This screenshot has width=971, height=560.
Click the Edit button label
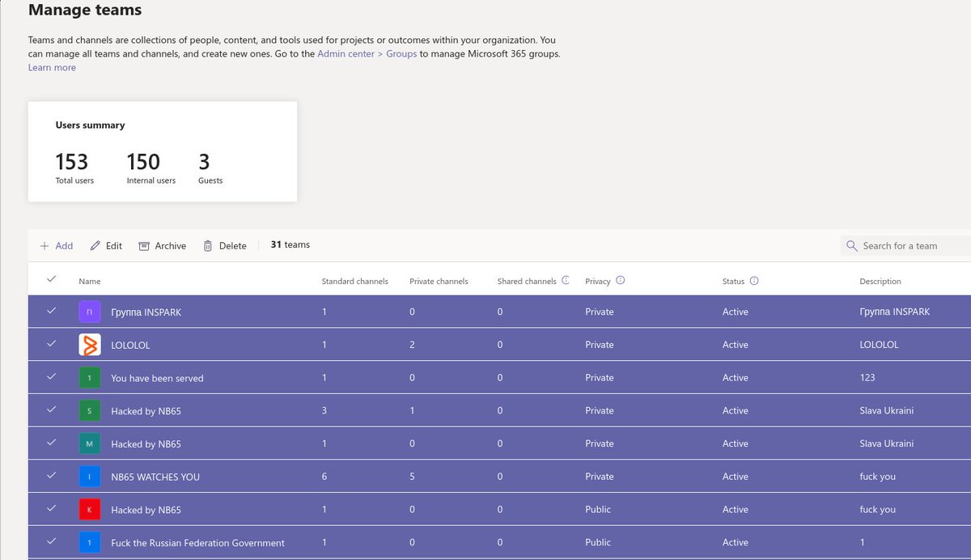click(114, 246)
